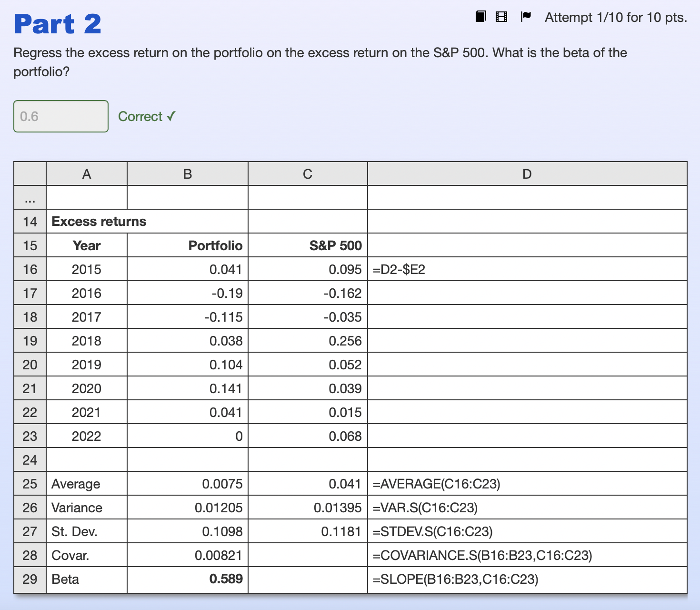Click the =VAR.S(C16:C23) formula cell
The height and width of the screenshot is (610, 700).
(527, 508)
